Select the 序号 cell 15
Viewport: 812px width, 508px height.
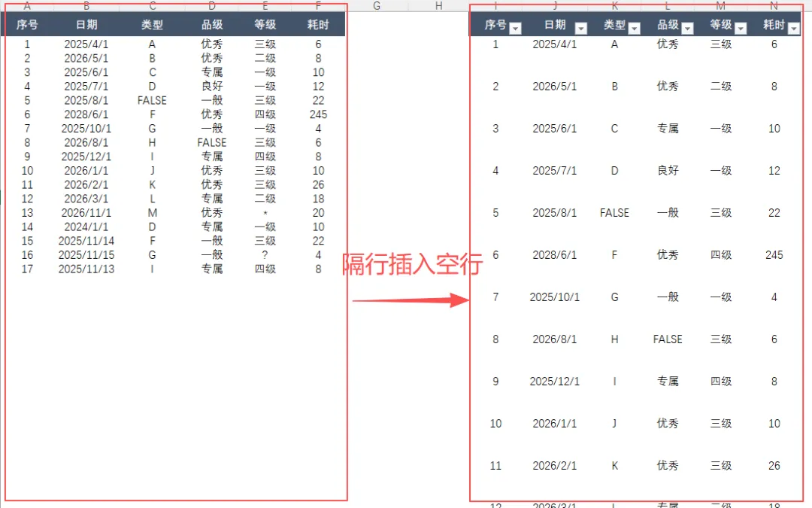[27, 241]
